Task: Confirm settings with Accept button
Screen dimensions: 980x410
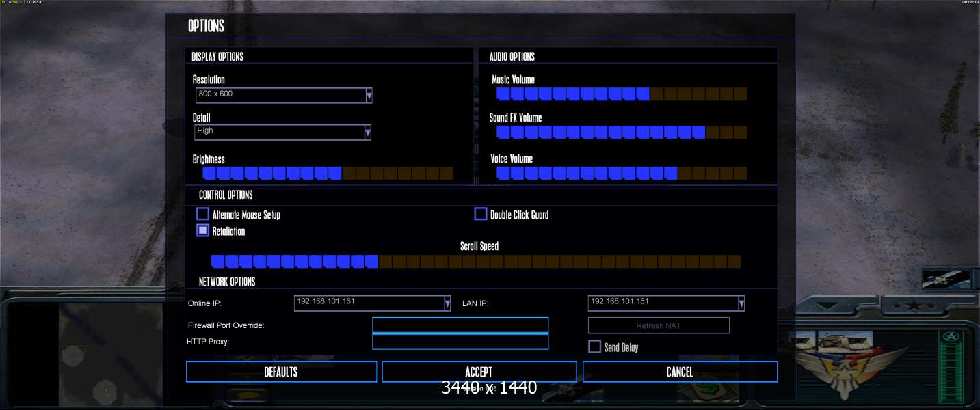Action: [479, 372]
